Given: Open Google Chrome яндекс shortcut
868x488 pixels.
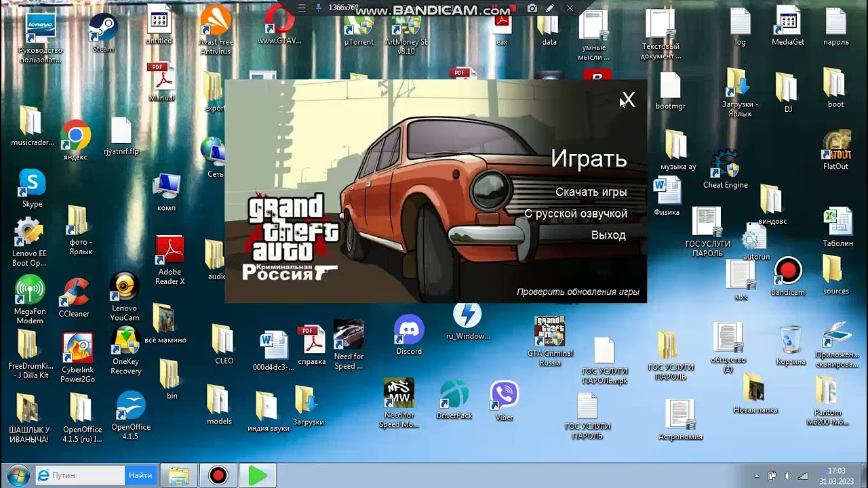Looking at the screenshot, I should (x=75, y=141).
